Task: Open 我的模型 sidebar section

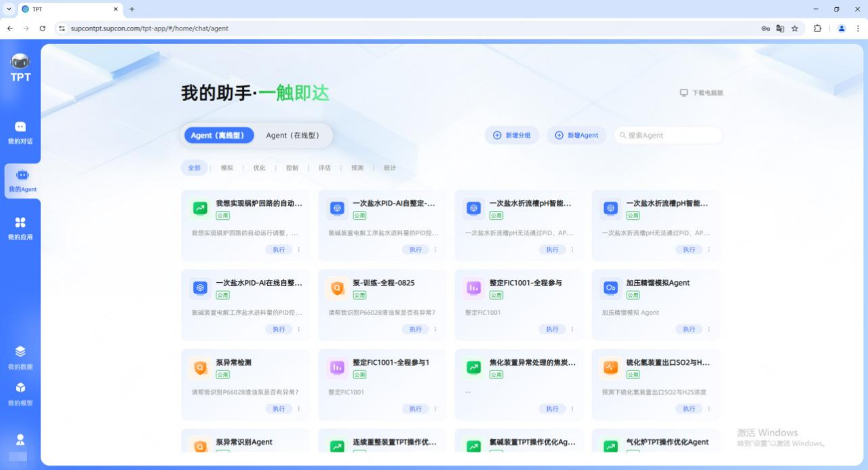Action: (x=20, y=393)
